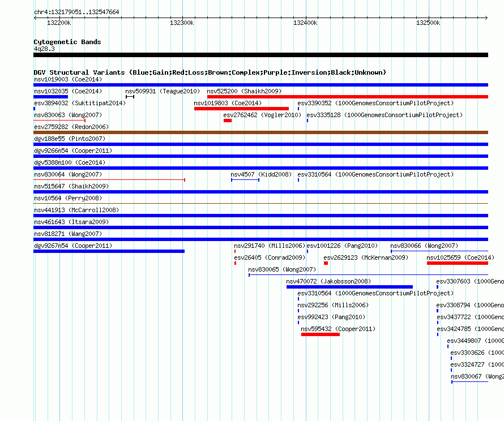Click the chr4:132179051..132547664 region label

(76, 12)
